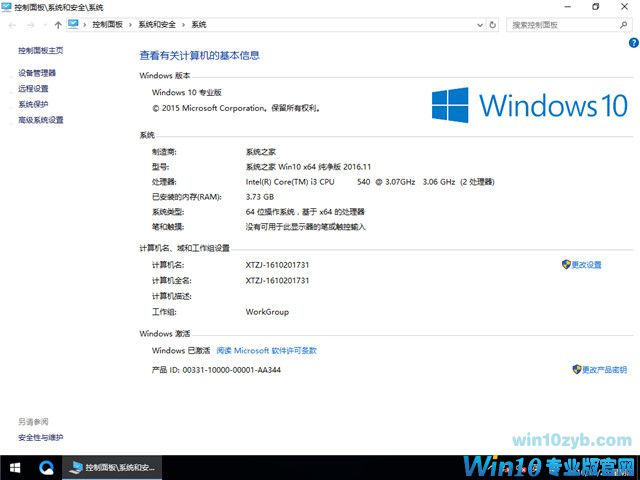The image size is (640, 480).
Task: Click the 控制面板 breadcrumb
Action: coord(107,24)
